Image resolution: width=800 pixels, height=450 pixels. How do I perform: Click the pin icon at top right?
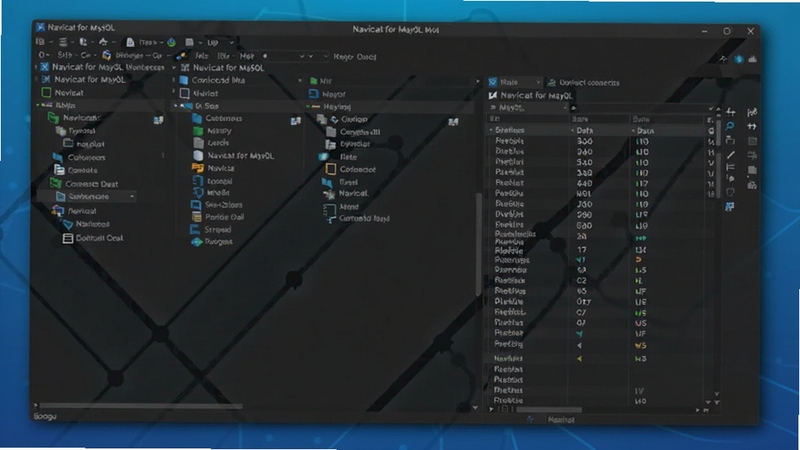[x=723, y=59]
